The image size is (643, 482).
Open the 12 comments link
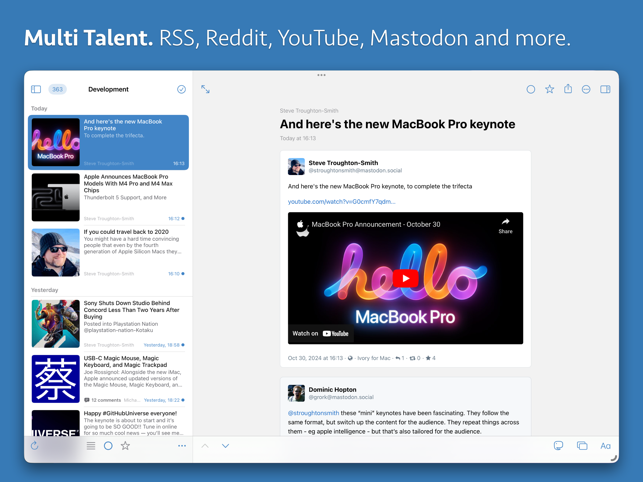103,400
